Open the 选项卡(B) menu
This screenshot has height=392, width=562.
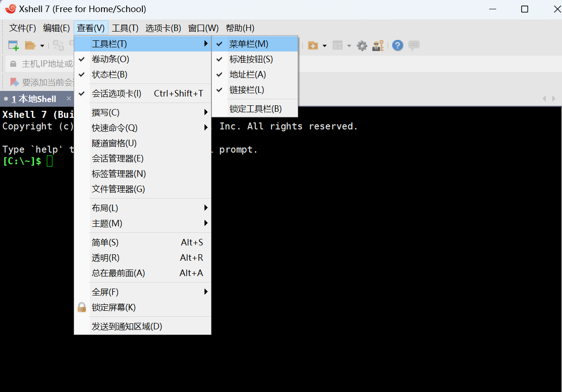[163, 28]
